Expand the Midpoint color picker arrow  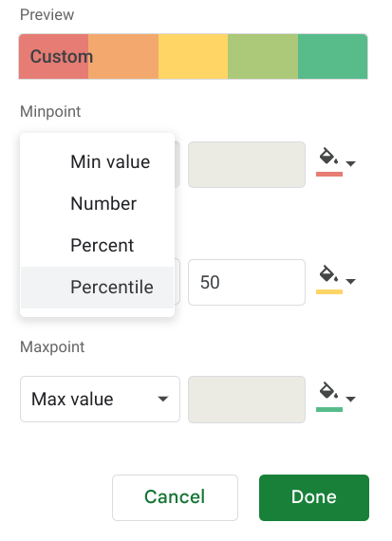[350, 281]
